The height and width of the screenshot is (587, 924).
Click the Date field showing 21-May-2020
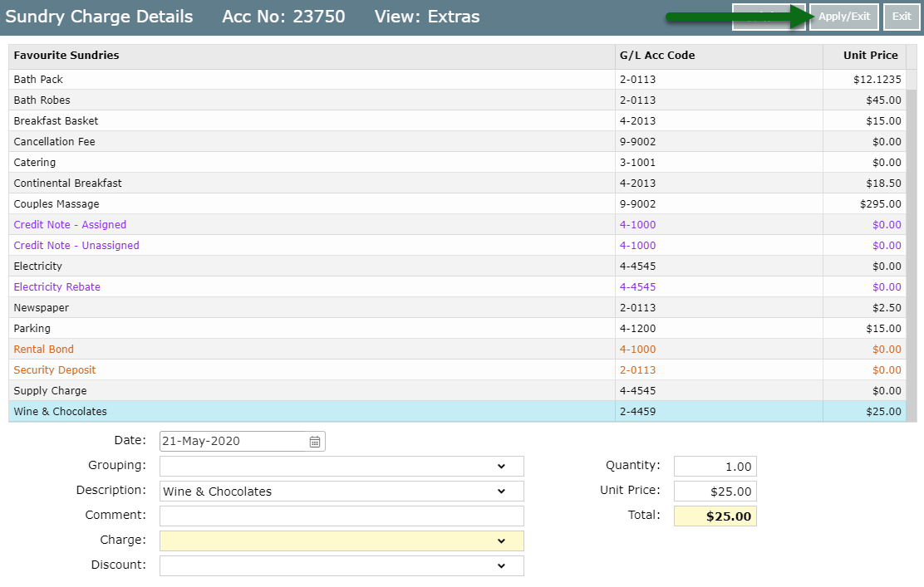coord(242,442)
